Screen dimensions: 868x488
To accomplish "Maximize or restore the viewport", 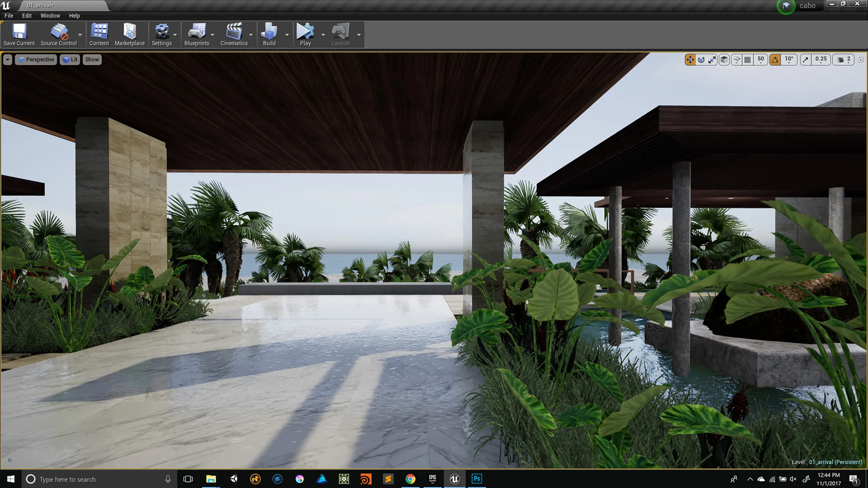I will 861,60.
